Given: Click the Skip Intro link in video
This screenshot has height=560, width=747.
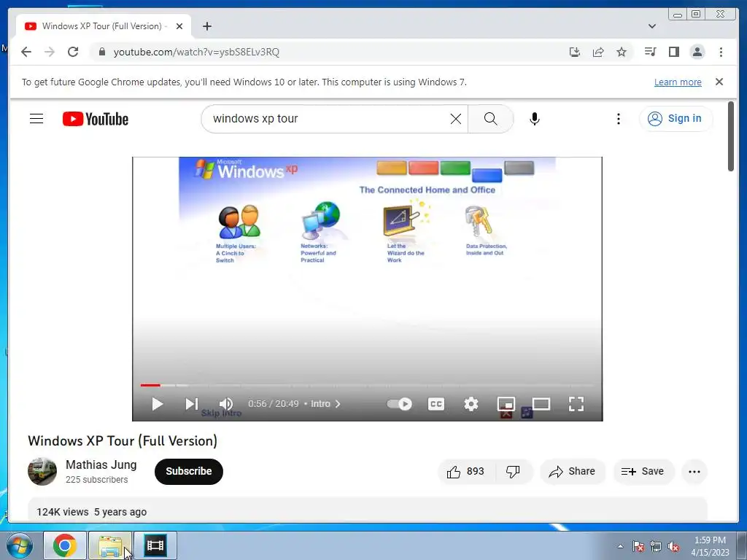Looking at the screenshot, I should (x=221, y=413).
